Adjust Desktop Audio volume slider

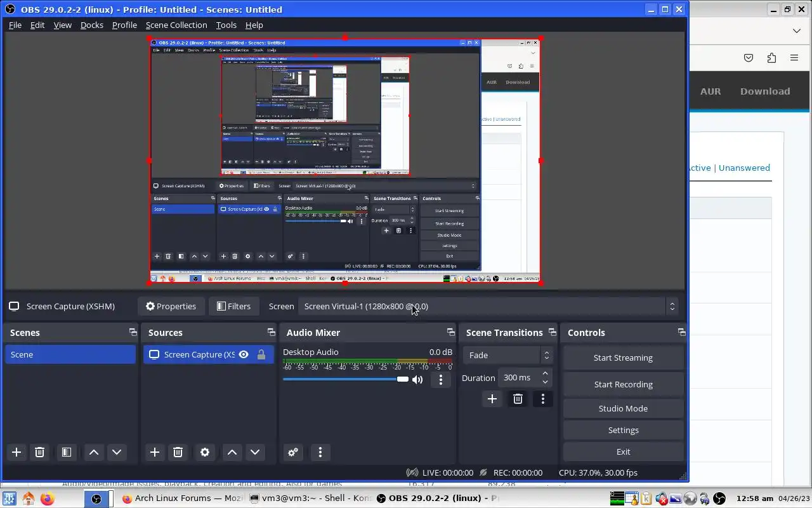tap(346, 379)
